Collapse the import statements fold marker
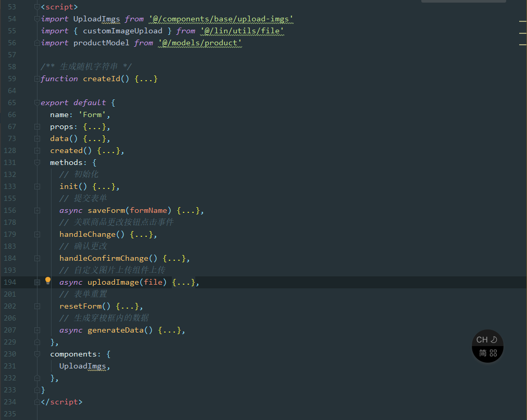This screenshot has height=420, width=527. (x=37, y=19)
